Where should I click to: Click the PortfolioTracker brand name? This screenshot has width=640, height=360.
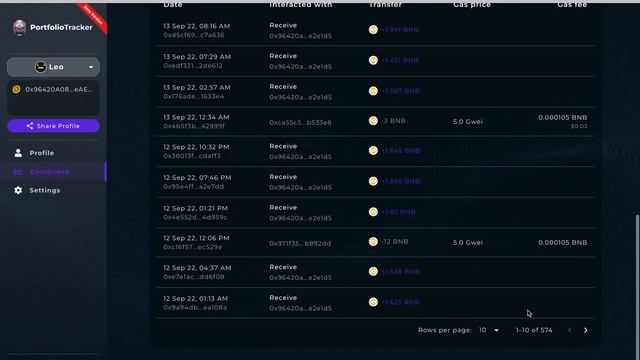click(61, 27)
